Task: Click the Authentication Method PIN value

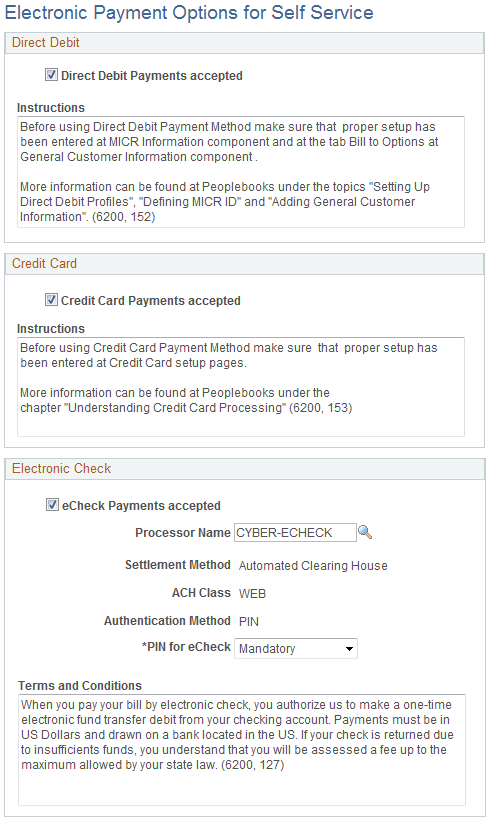Action: tap(248, 621)
